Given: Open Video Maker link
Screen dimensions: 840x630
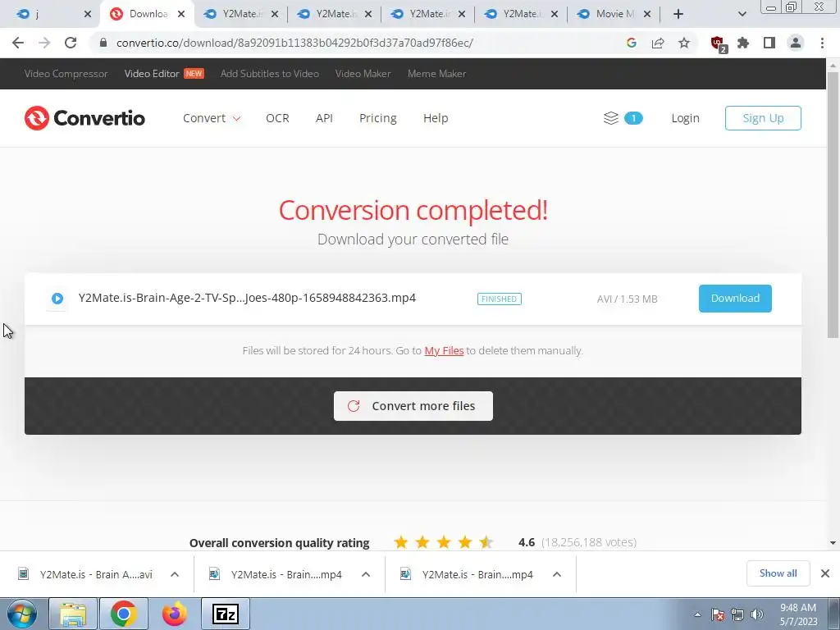Looking at the screenshot, I should (x=363, y=73).
